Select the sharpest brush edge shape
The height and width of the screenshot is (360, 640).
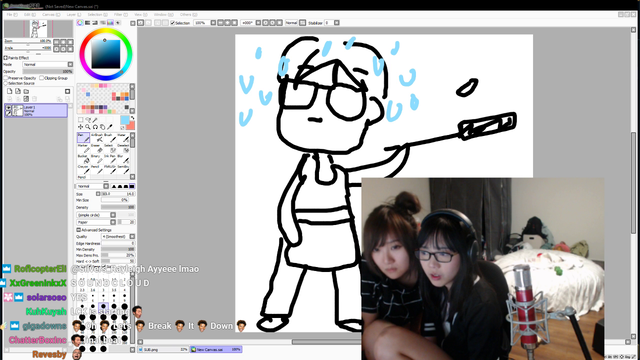click(x=114, y=187)
